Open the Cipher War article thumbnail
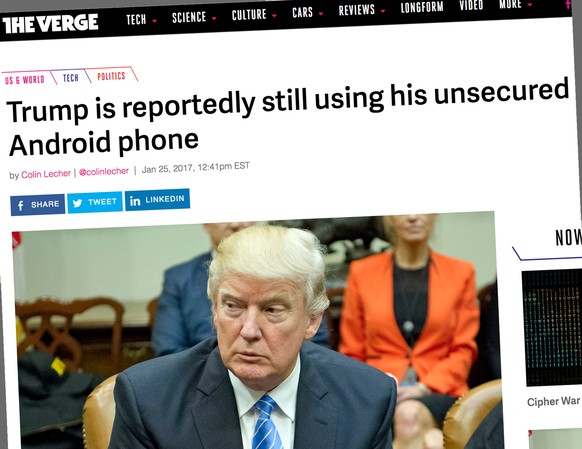This screenshot has width=582, height=449. [552, 327]
